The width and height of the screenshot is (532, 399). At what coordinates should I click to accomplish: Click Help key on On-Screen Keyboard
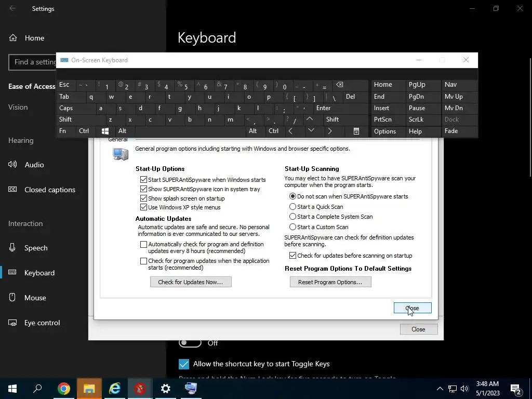click(x=423, y=131)
